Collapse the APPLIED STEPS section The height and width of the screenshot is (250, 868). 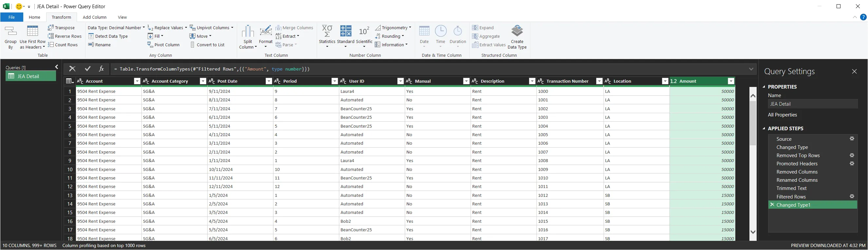[x=764, y=129]
